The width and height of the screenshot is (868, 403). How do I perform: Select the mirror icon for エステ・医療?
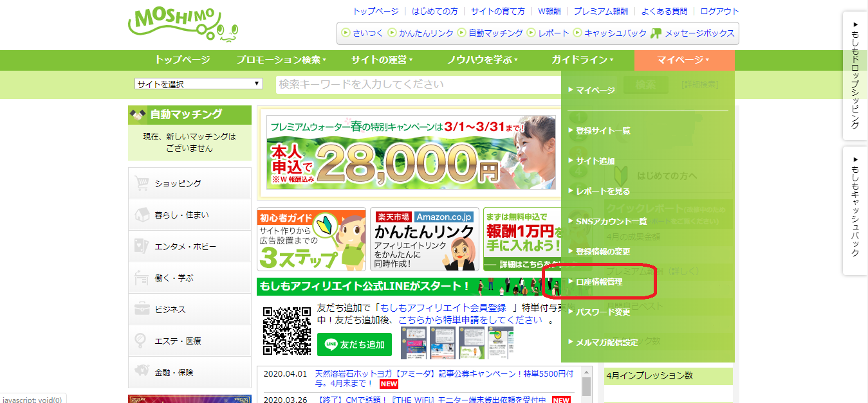tap(142, 341)
